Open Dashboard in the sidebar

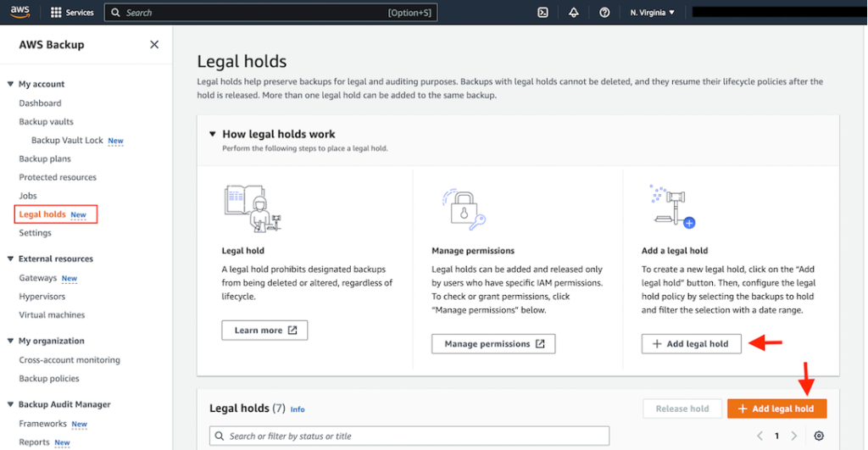click(40, 103)
